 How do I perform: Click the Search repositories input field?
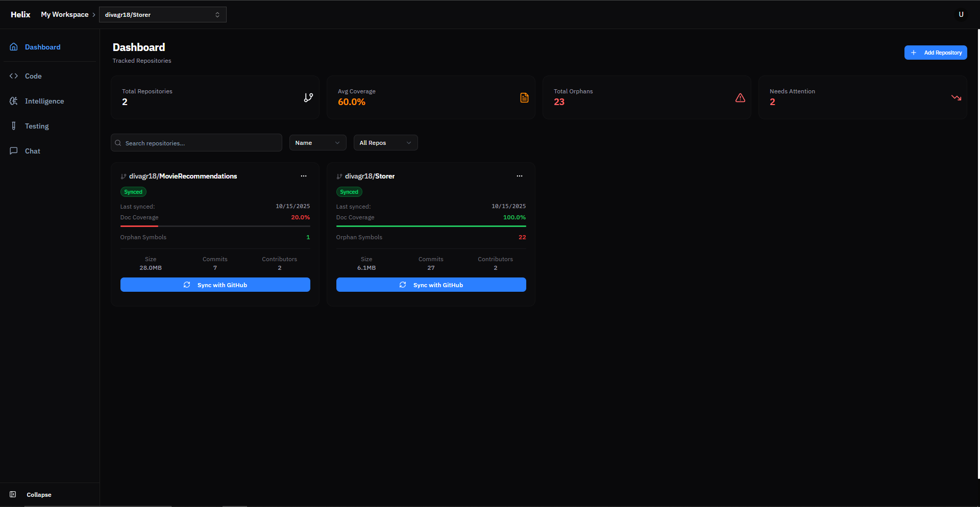[197, 143]
